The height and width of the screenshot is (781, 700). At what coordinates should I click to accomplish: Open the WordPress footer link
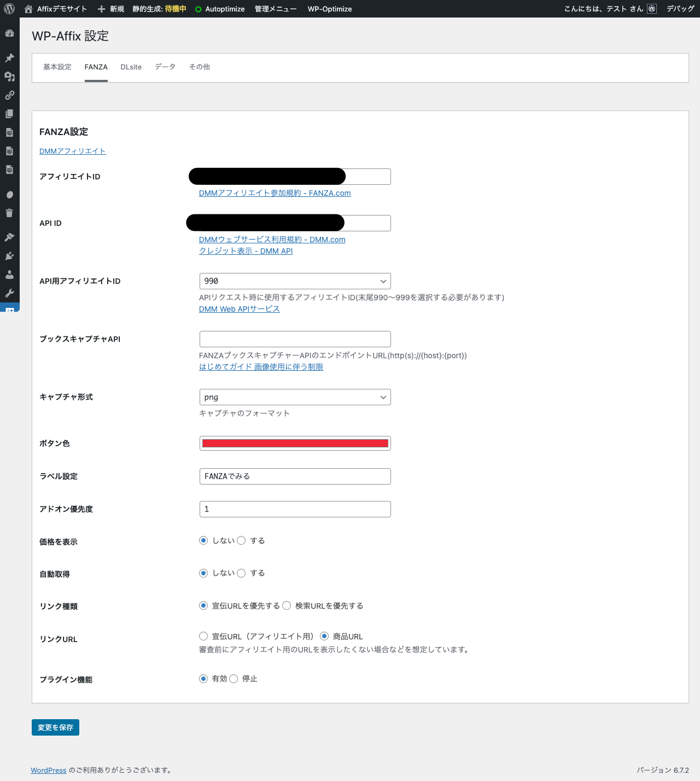49,770
